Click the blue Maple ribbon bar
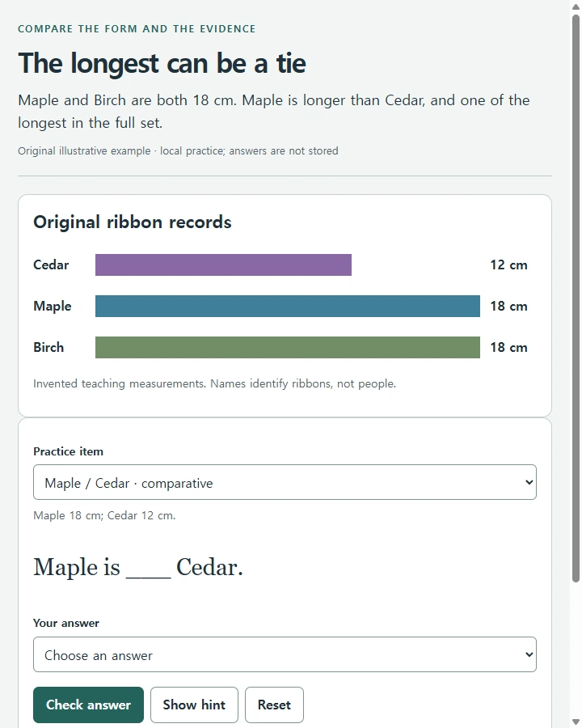The height and width of the screenshot is (728, 582). (x=287, y=306)
